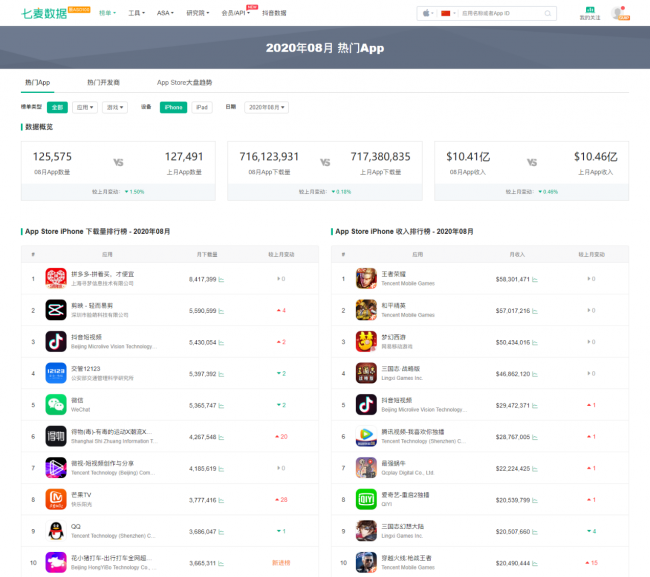Click the user avatar in header
The height and width of the screenshot is (577, 650).
[620, 13]
